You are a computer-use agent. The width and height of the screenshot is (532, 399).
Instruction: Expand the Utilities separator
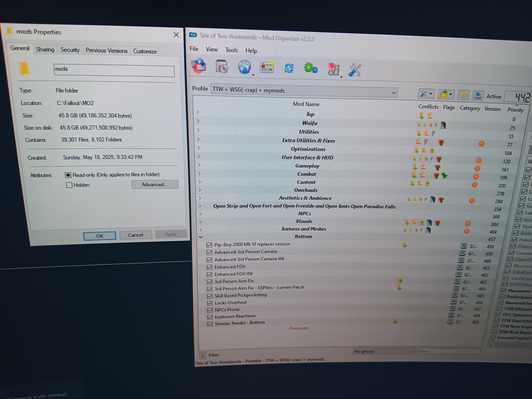(x=198, y=130)
